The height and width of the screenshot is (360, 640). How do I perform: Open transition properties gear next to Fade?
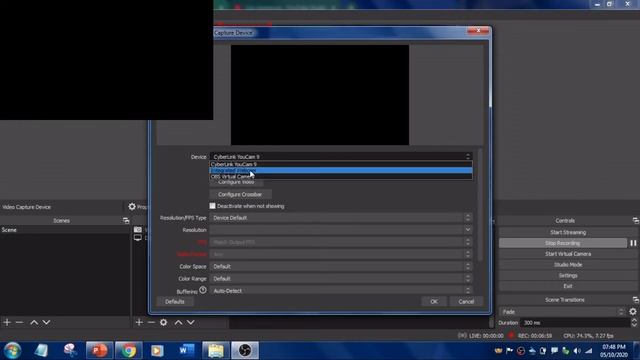tap(633, 312)
